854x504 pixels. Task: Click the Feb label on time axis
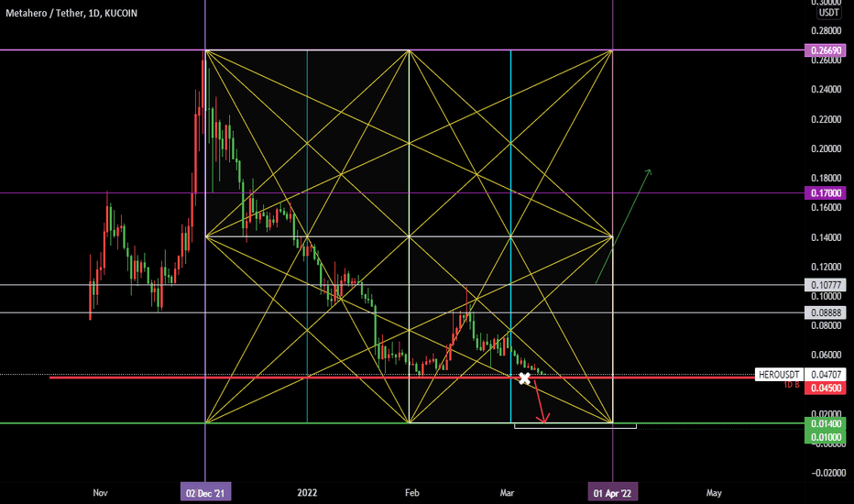[412, 493]
